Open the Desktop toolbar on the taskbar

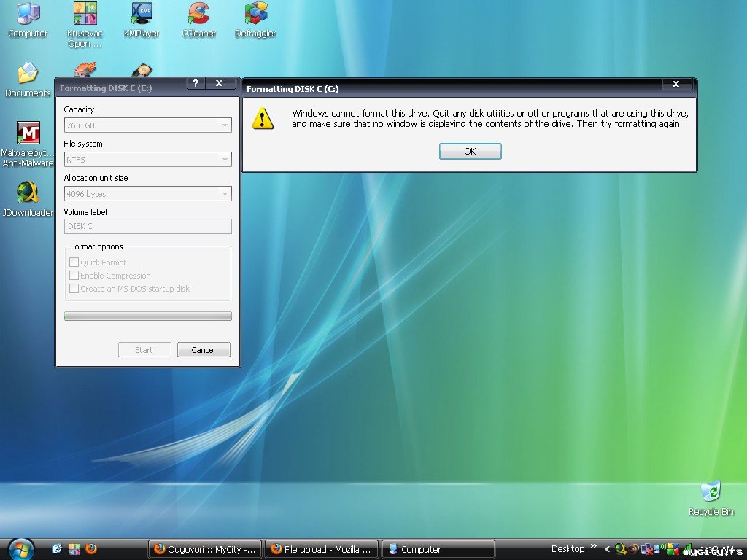pos(568,549)
